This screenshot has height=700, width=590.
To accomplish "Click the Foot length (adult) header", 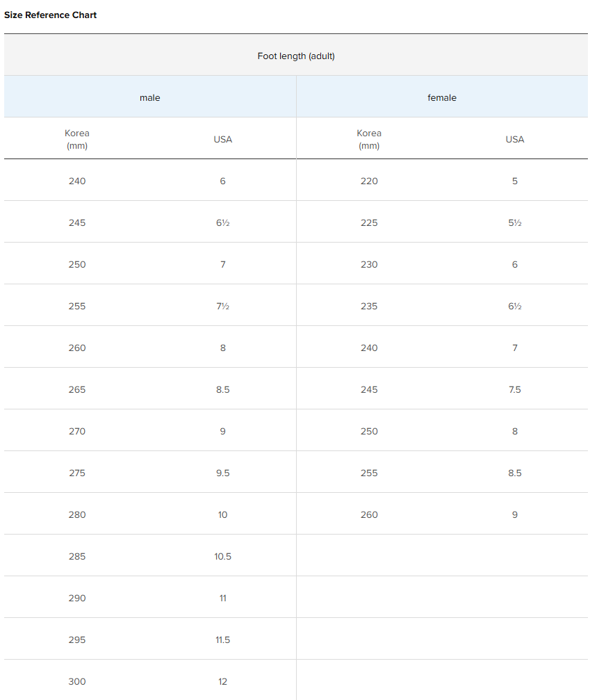I will (x=296, y=56).
